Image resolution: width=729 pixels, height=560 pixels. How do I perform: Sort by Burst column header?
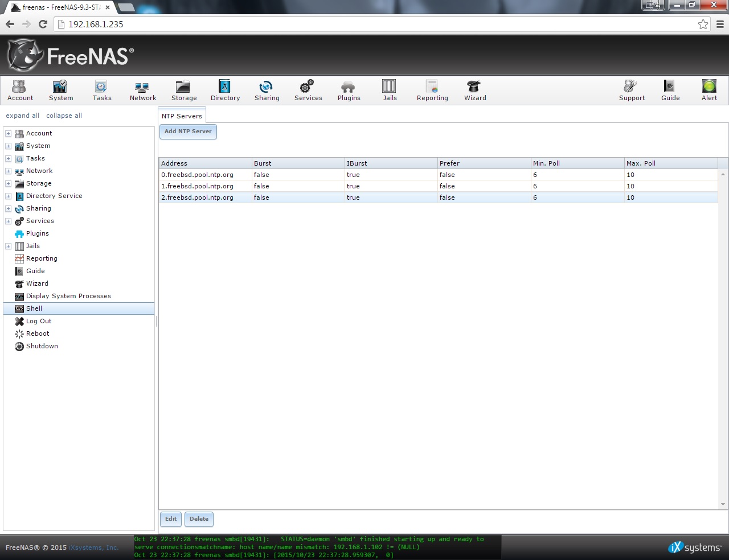(x=298, y=163)
